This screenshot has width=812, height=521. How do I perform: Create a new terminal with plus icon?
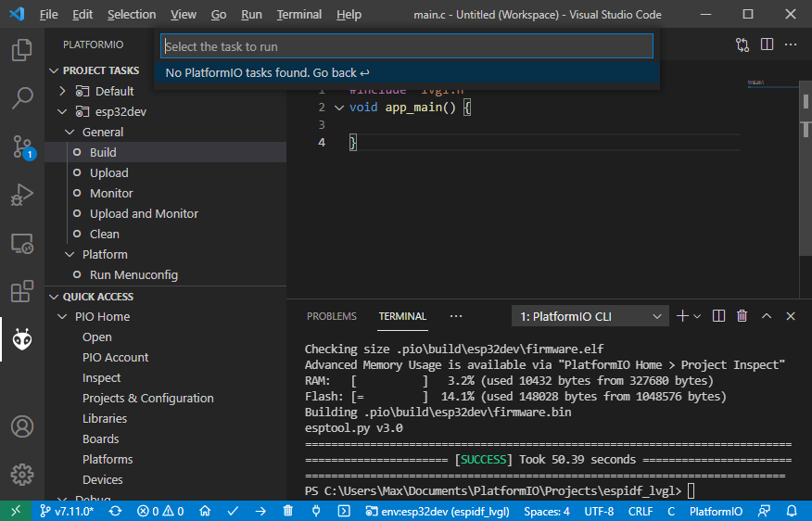(682, 316)
